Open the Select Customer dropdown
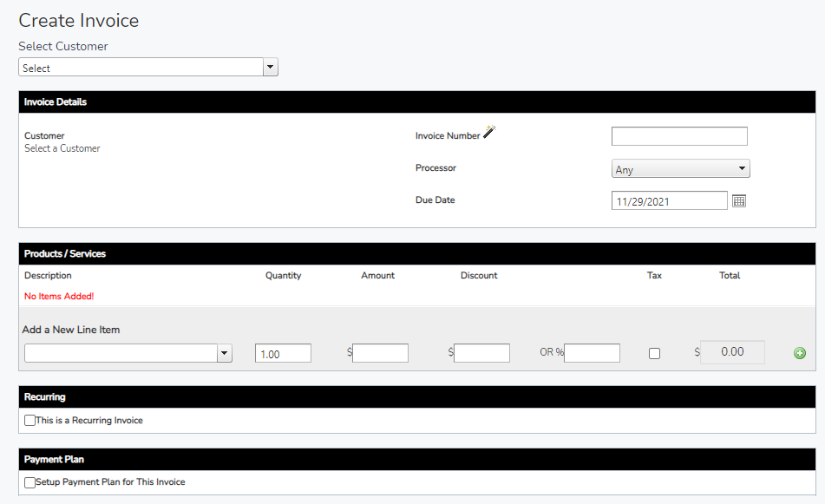This screenshot has height=504, width=825. 147,68
